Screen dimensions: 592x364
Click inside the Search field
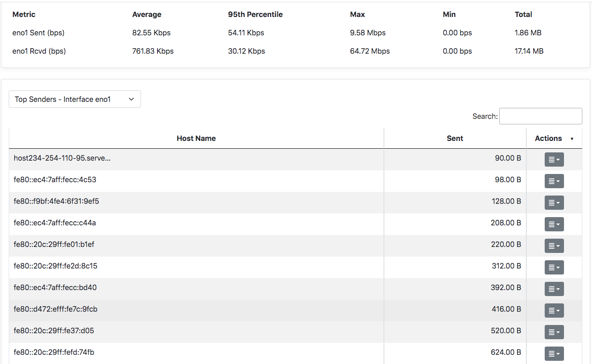click(x=541, y=116)
